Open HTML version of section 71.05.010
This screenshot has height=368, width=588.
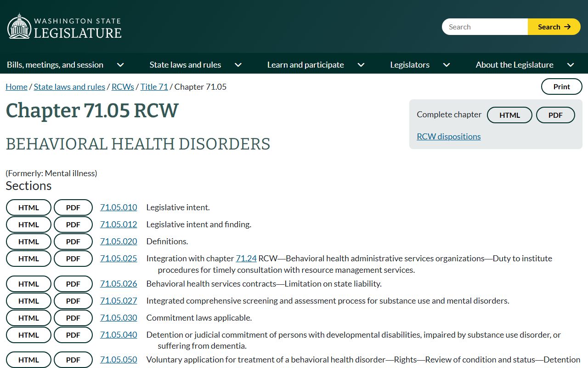pos(28,207)
